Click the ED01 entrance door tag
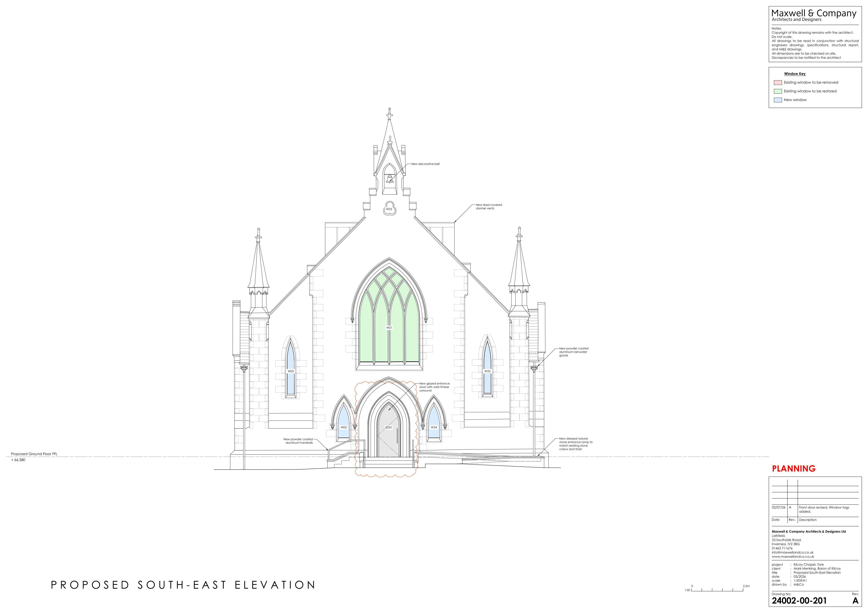Image resolution: width=868 pixels, height=613 pixels. point(389,427)
